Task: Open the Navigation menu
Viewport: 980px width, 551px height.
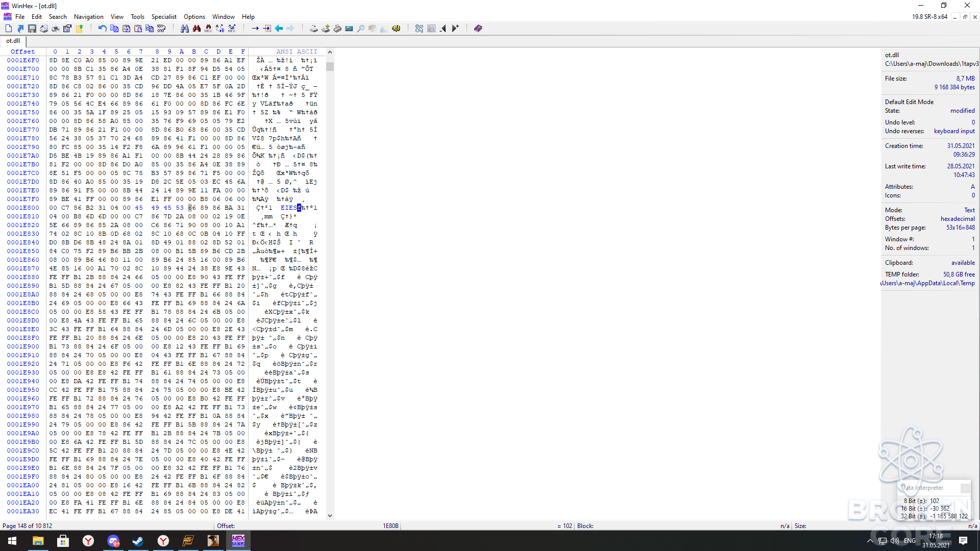Action: tap(88, 17)
